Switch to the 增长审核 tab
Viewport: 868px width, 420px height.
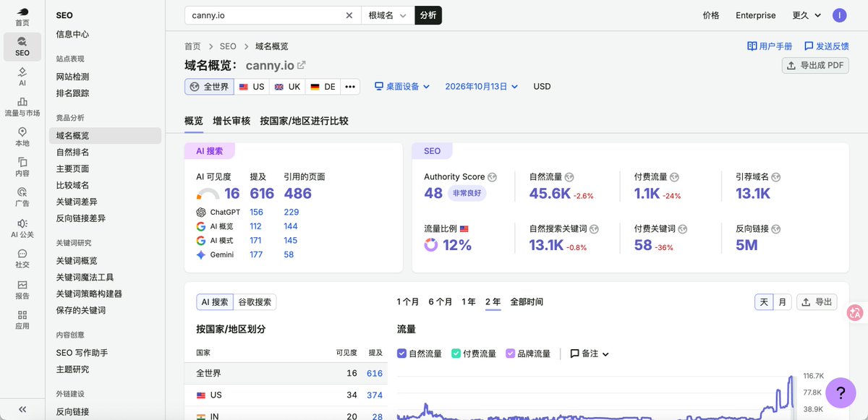(231, 121)
